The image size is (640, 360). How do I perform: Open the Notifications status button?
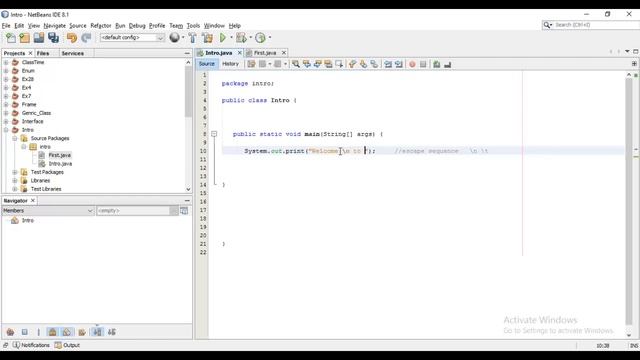click(31, 345)
